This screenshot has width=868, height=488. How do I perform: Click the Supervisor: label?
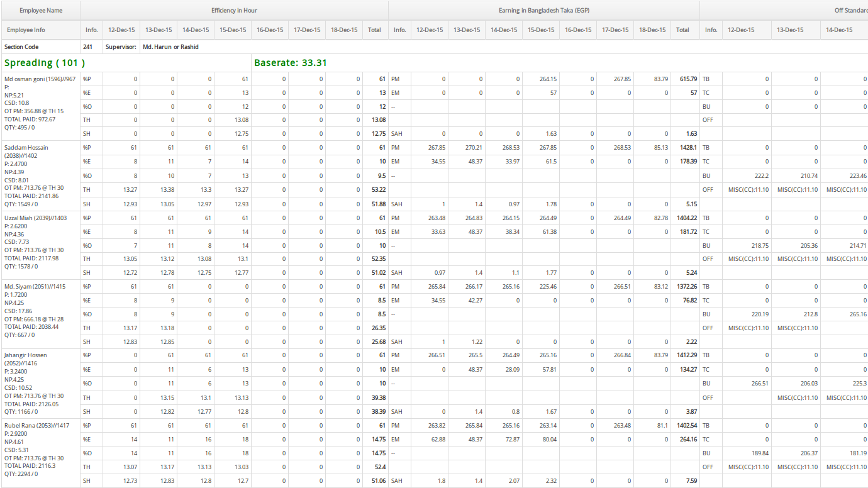click(x=121, y=47)
